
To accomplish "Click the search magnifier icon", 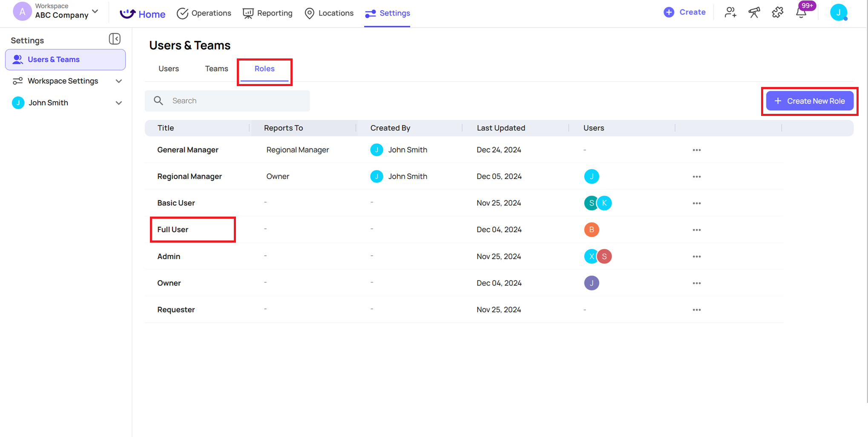I will tap(158, 101).
